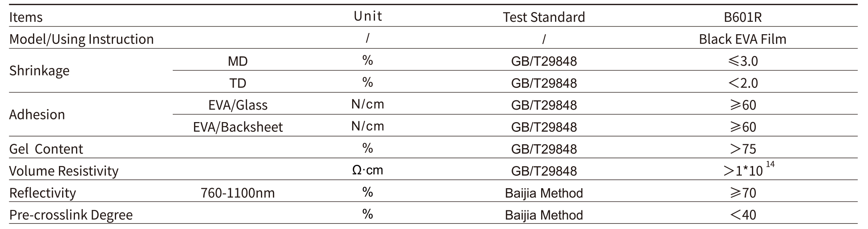Click the TD sub-row label
Viewport: 868px width, 229px height.
(x=238, y=83)
